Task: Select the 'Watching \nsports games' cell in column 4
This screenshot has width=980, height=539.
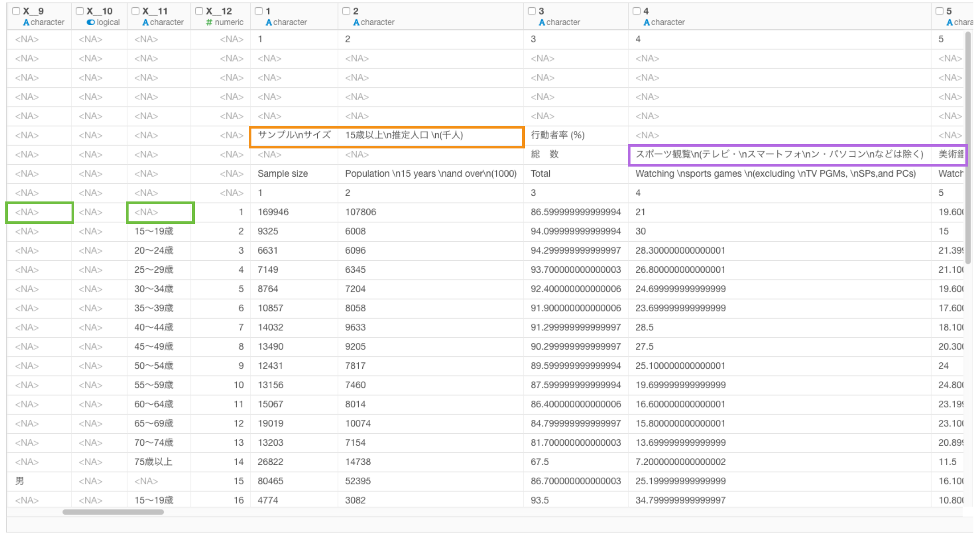Action: point(780,174)
